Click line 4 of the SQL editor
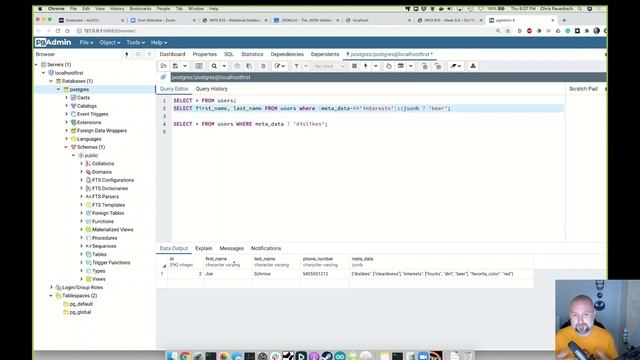640x360 pixels. pos(251,124)
